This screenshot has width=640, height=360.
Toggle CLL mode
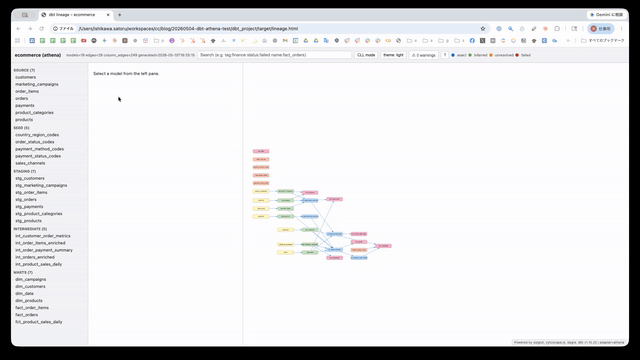pyautogui.click(x=366, y=55)
